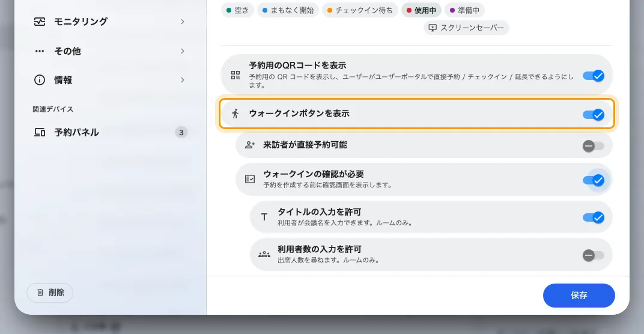Expand the その他 chevron arrow

pyautogui.click(x=183, y=51)
